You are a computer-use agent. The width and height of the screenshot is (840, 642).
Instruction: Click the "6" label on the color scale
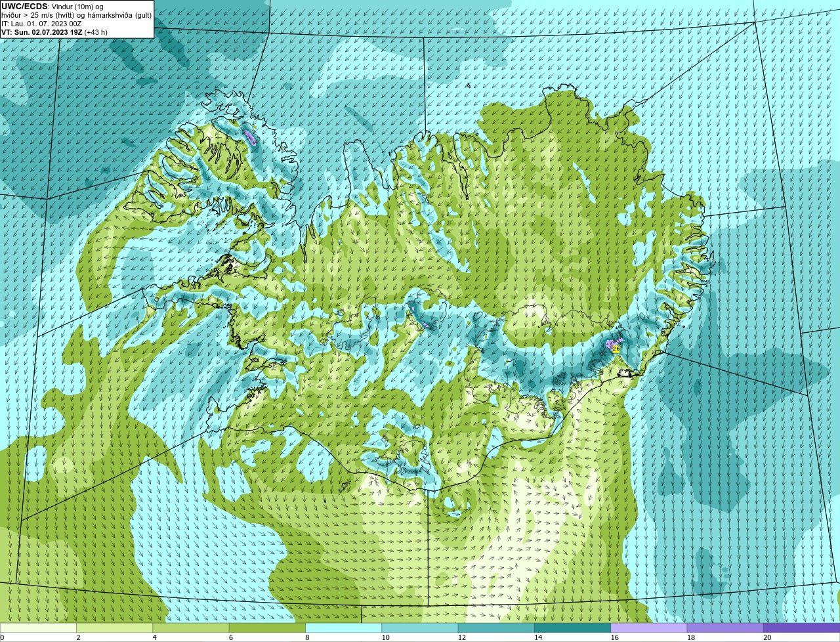(x=231, y=637)
